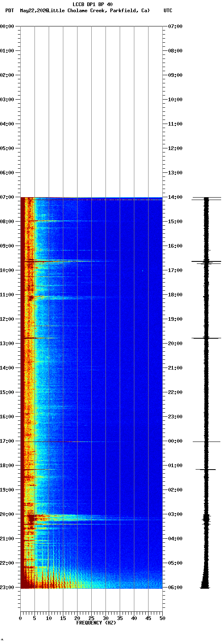The width and height of the screenshot is (224, 644).
Task: Click the 03:00 UTC time label
Action: 175,514
